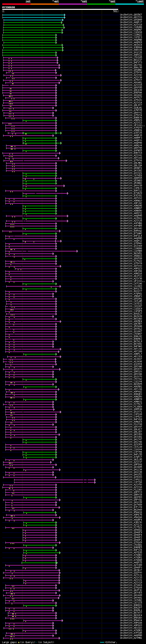Select hit UniRef100_A8ITV3
The height and width of the screenshot is (644, 146).
click(131, 17)
